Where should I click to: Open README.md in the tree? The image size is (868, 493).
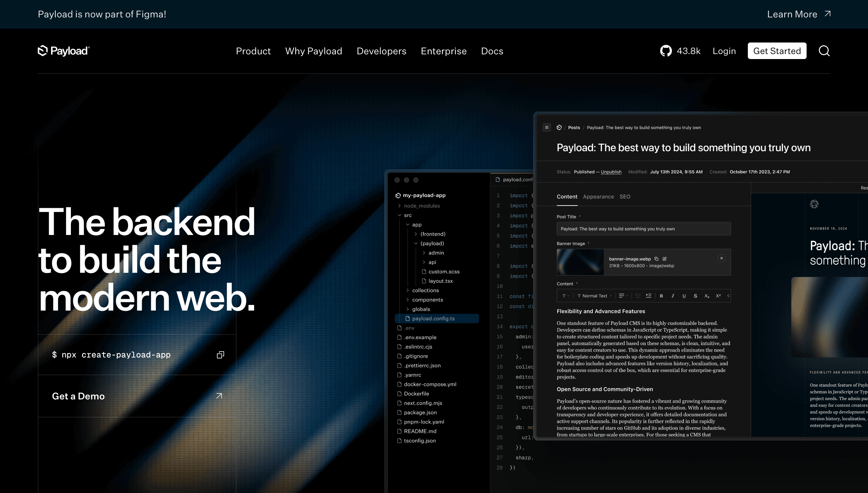pyautogui.click(x=416, y=431)
